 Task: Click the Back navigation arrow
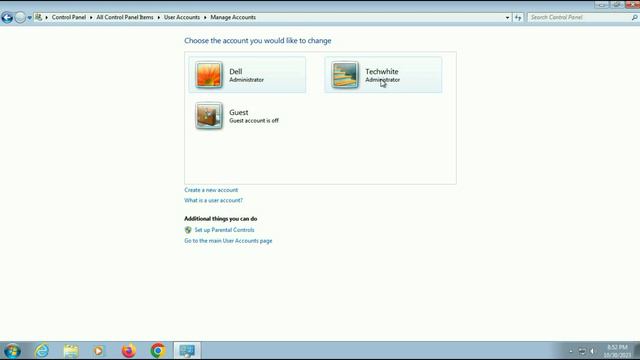tap(7, 18)
